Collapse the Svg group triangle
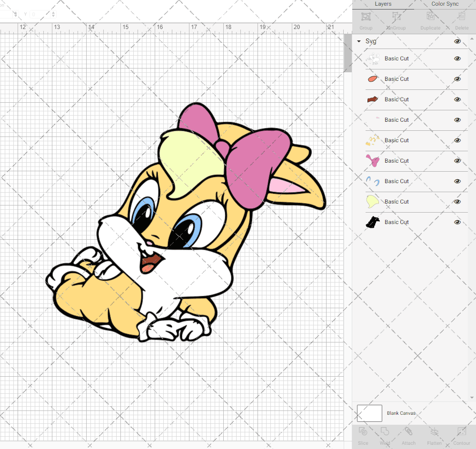Viewport: 476px width, 449px height. click(x=359, y=41)
